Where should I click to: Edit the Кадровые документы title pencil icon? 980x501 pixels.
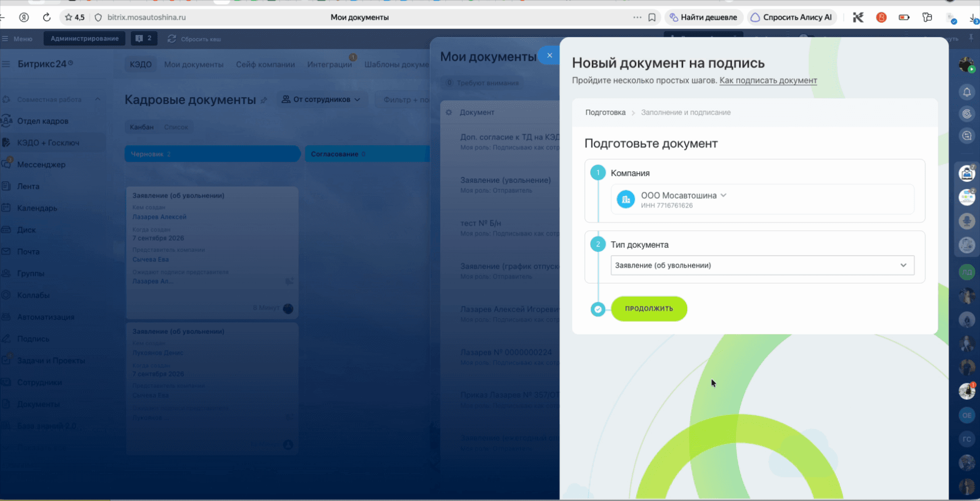click(x=264, y=100)
